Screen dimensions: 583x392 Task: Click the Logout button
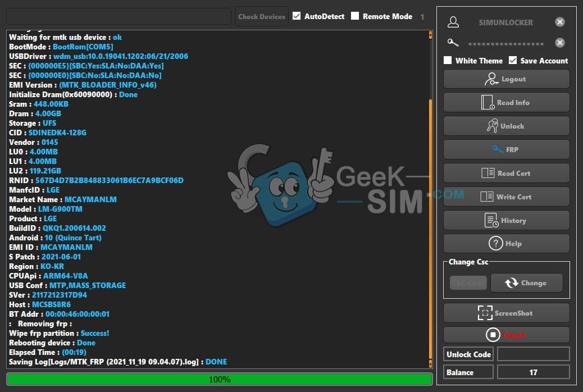[506, 79]
